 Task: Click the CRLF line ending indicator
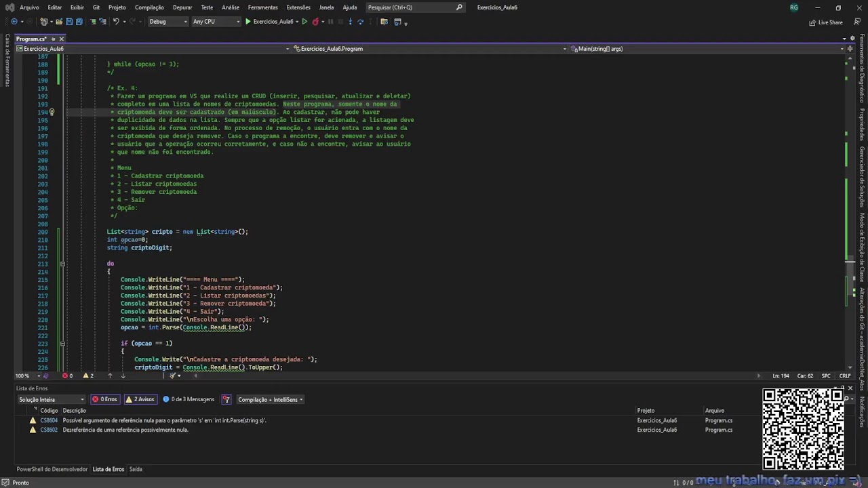pyautogui.click(x=845, y=375)
